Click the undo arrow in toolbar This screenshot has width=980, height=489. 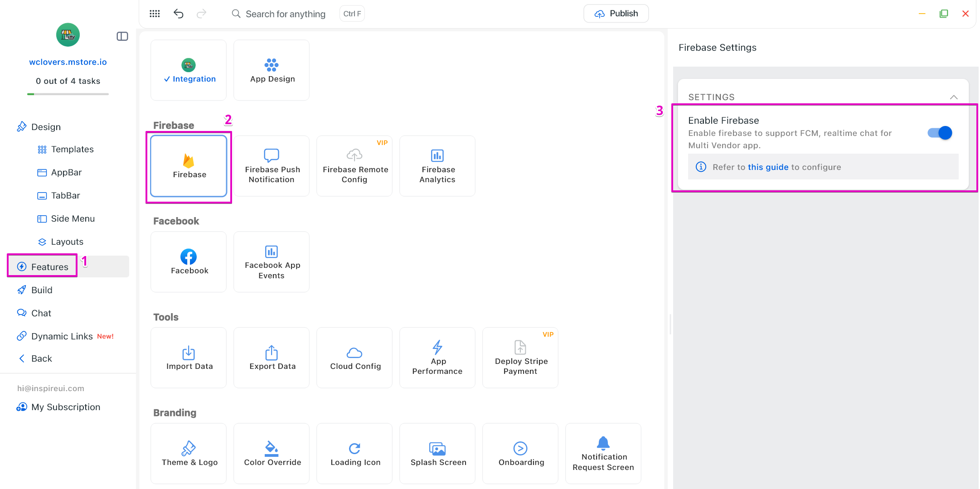pos(179,14)
